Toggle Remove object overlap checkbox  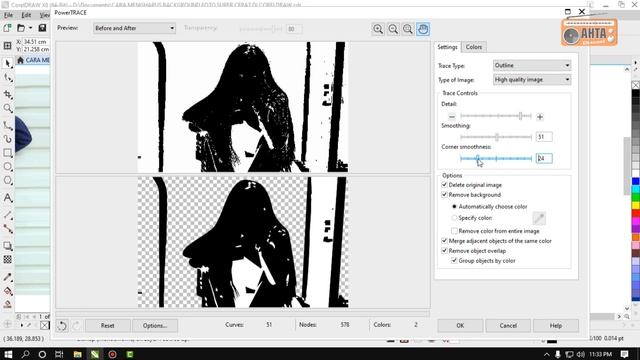tap(444, 251)
